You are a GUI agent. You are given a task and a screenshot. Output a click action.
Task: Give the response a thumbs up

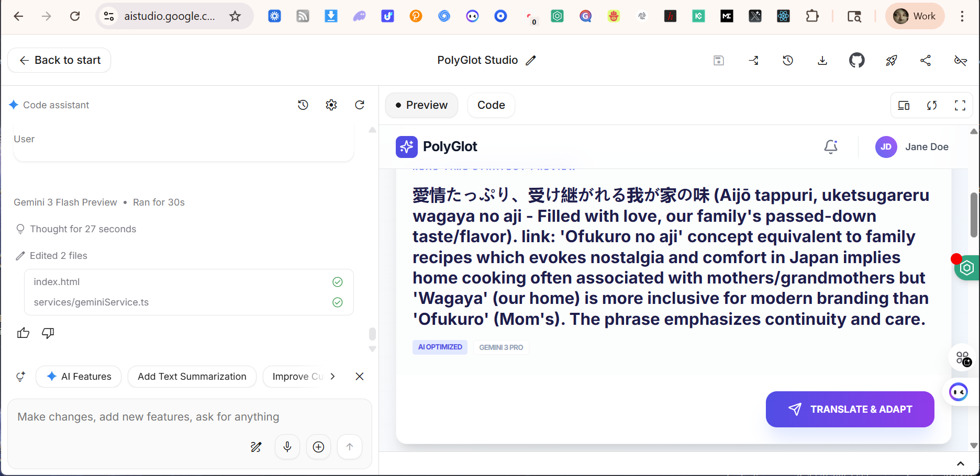click(x=23, y=333)
